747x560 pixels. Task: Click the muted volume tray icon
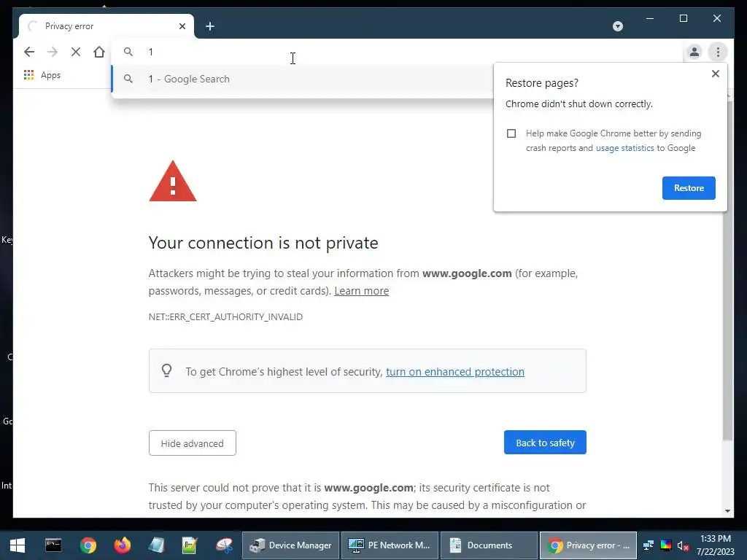(683, 545)
